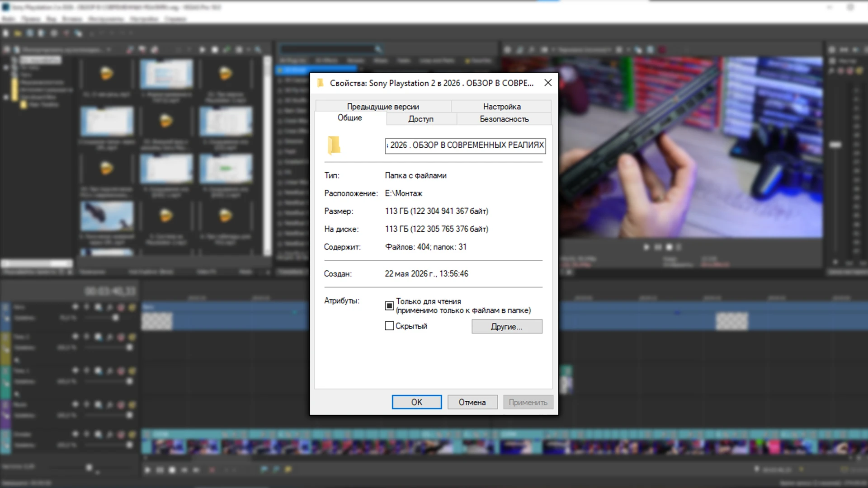The image size is (868, 488).
Task: Click the timecode display above the track headers
Action: click(110, 291)
